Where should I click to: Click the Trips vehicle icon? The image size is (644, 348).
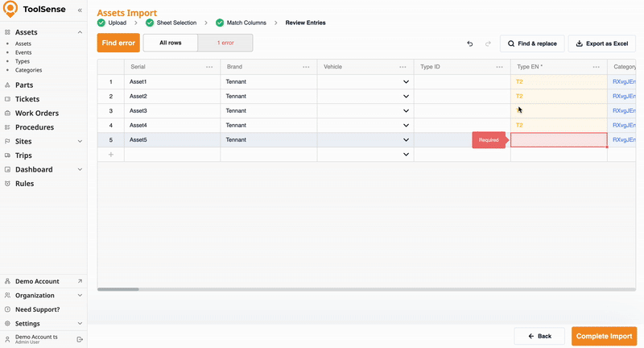pos(7,155)
